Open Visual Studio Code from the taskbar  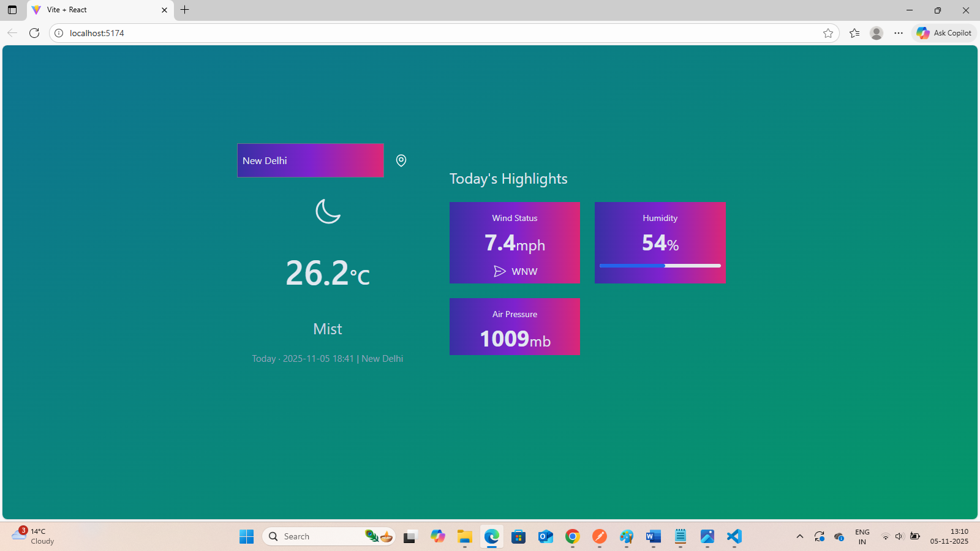click(x=734, y=536)
